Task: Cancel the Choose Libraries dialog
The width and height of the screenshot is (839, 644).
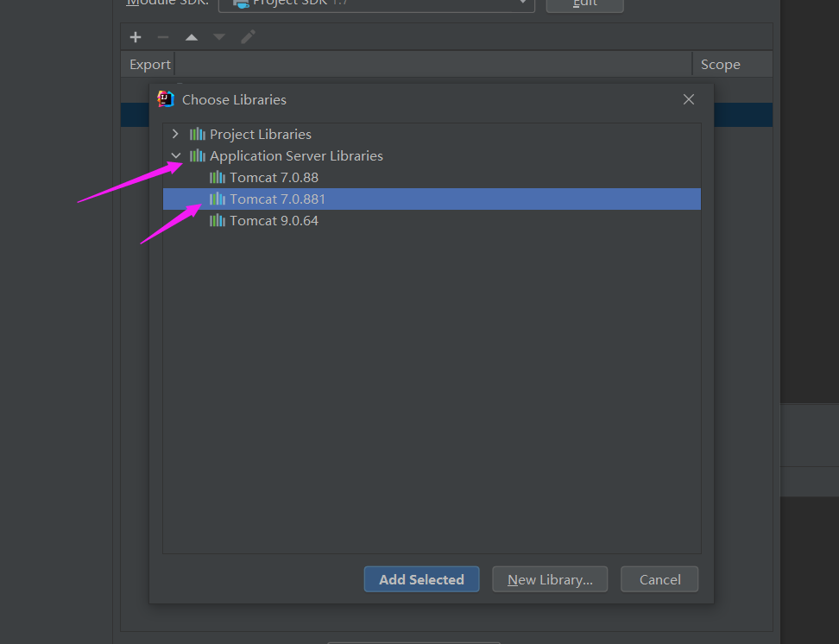Action: [x=659, y=579]
